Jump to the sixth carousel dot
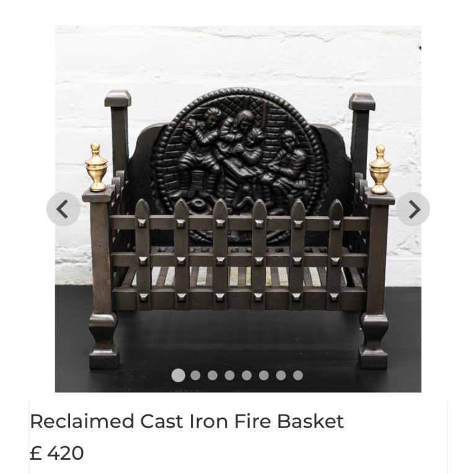The image size is (476, 474). click(264, 375)
